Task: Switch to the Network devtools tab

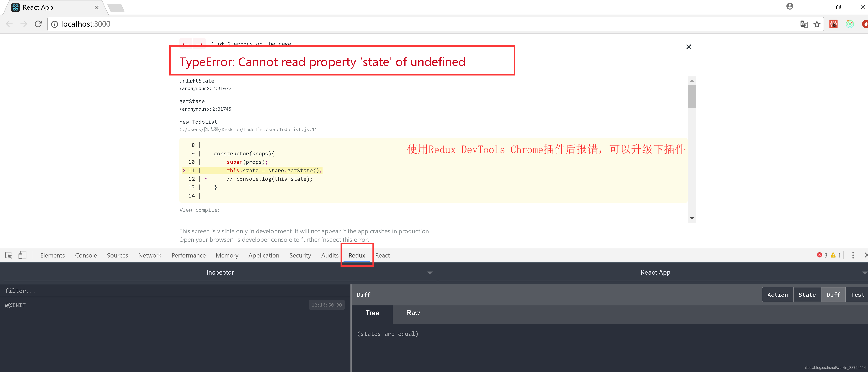Action: (x=150, y=255)
